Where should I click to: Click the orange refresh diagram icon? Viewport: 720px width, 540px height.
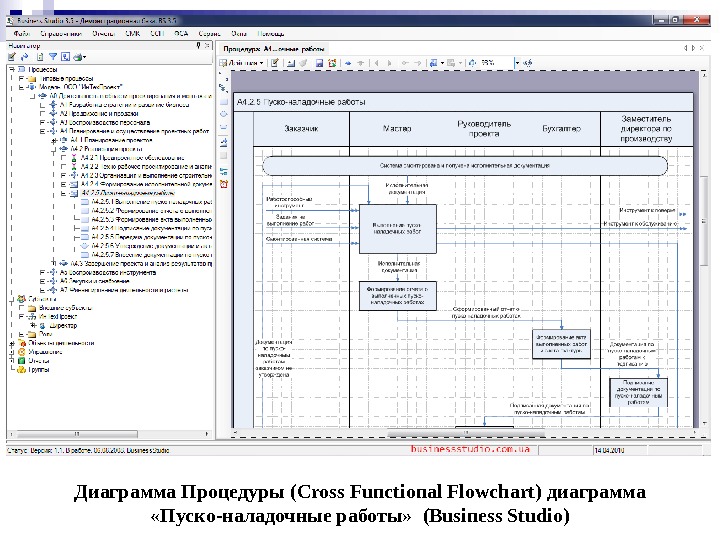[x=332, y=63]
